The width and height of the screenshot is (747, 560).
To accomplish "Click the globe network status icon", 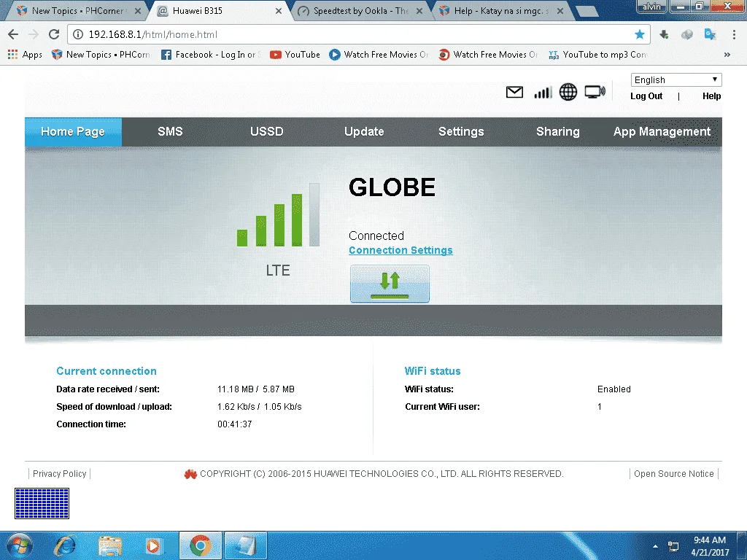I will tap(568, 92).
